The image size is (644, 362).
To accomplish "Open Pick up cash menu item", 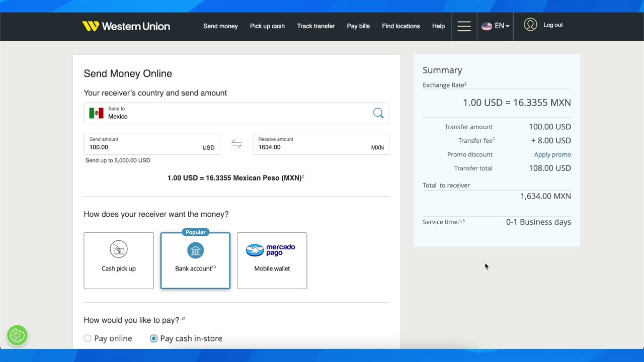I will [267, 26].
